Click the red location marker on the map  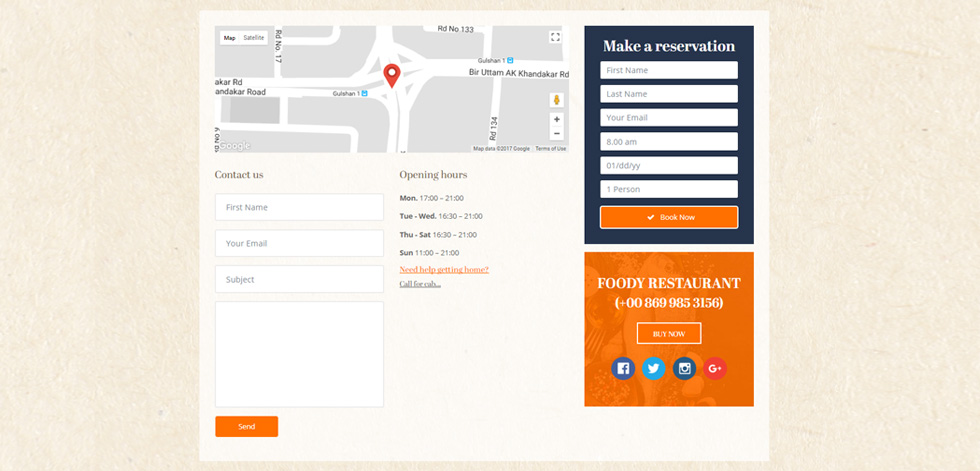tap(392, 76)
